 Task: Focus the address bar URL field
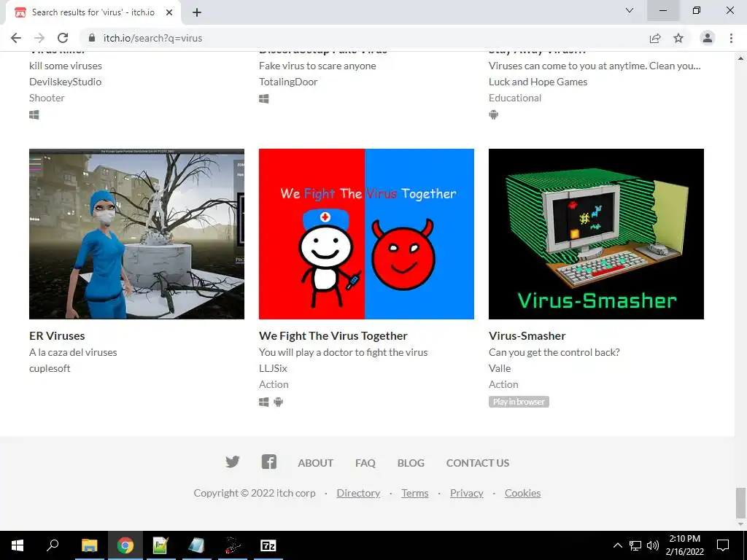(362, 38)
